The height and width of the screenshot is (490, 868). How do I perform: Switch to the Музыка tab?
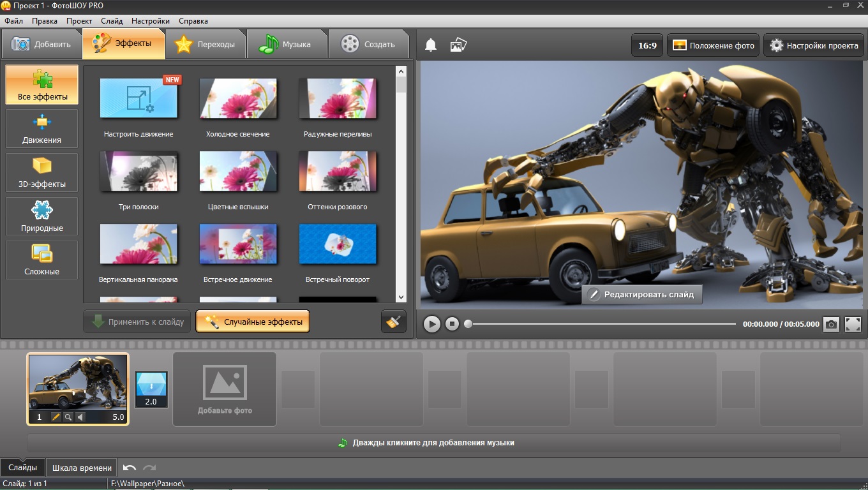tap(287, 44)
